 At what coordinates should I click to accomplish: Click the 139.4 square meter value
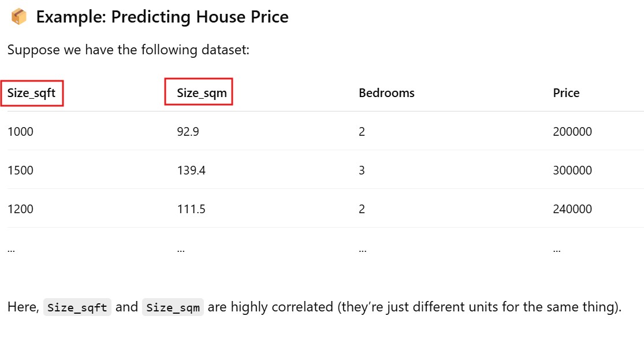coord(191,170)
